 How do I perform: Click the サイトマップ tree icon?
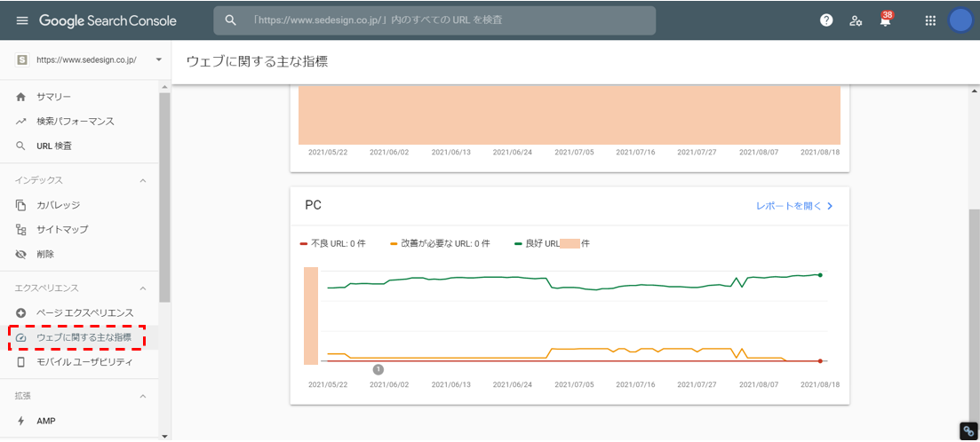tap(20, 229)
